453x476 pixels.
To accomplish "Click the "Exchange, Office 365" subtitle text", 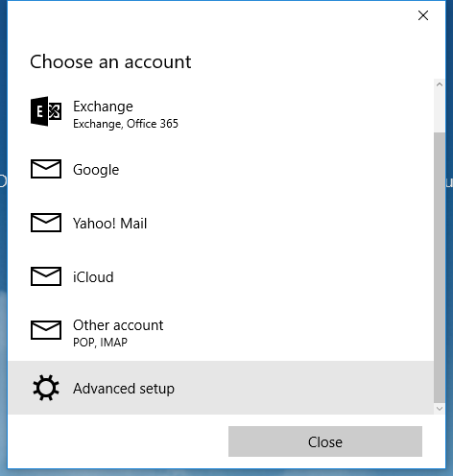I will pos(126,124).
